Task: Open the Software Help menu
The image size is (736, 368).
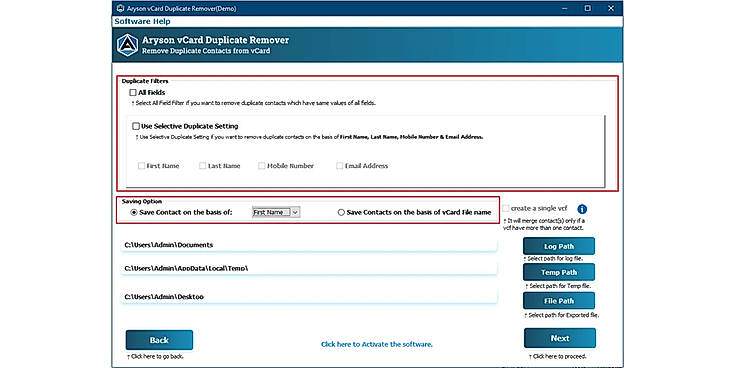Action: coord(142,22)
